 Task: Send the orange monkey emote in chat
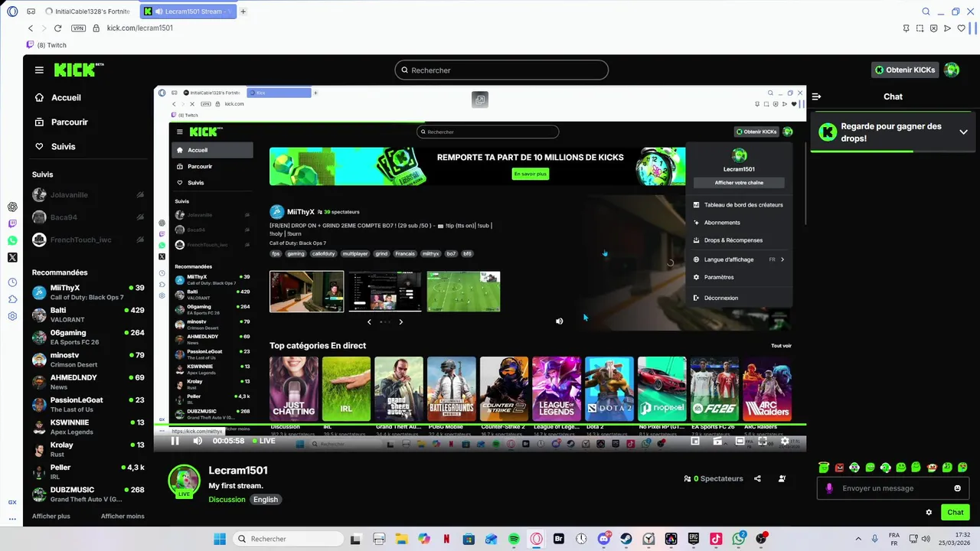point(932,467)
